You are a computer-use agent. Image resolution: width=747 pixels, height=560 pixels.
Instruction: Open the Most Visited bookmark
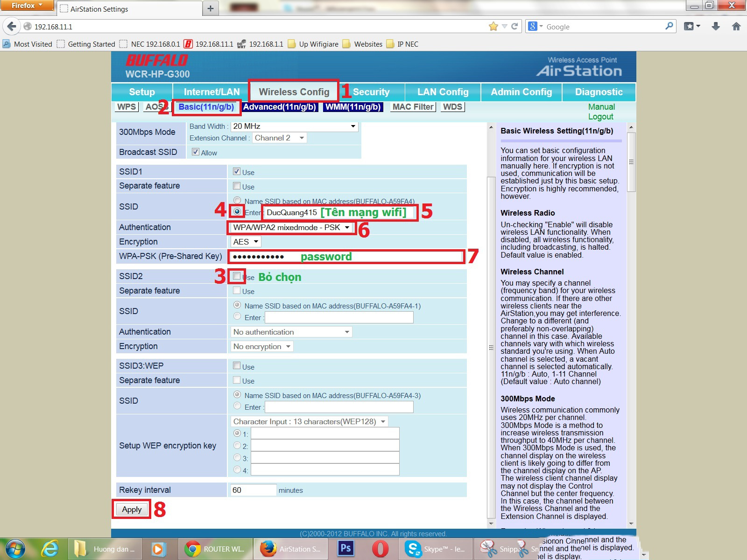(x=28, y=44)
